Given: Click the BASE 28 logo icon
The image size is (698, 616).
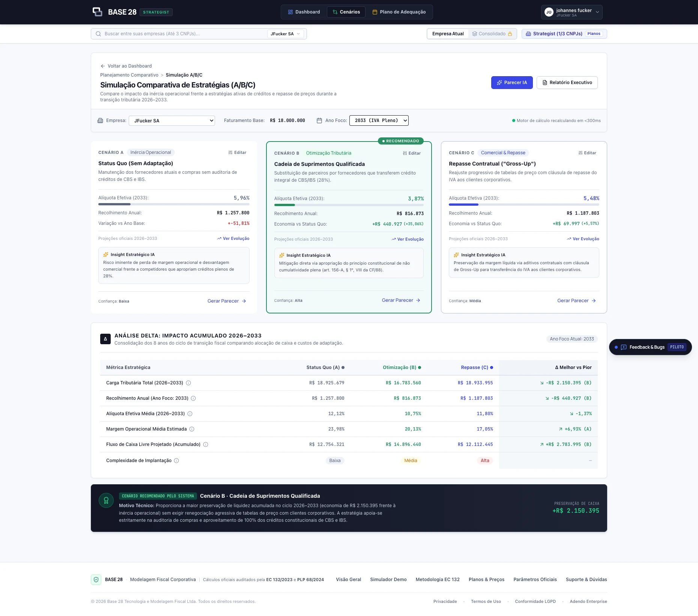Looking at the screenshot, I should (97, 12).
